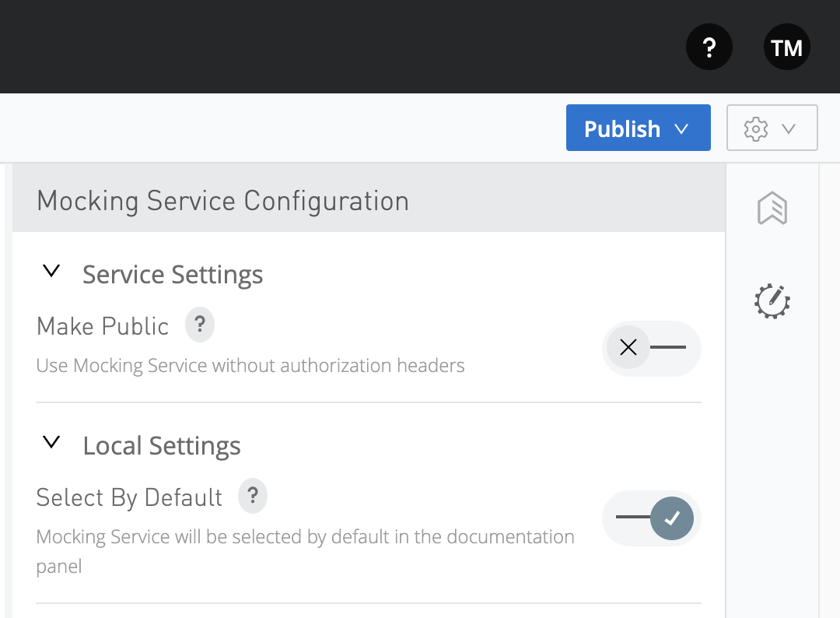Click the authorization headers description text
The image size is (840, 618).
click(x=250, y=365)
